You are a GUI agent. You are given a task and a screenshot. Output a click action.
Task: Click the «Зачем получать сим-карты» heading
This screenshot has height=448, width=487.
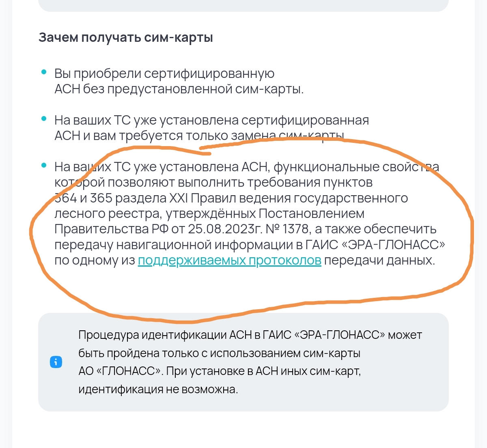coord(126,38)
